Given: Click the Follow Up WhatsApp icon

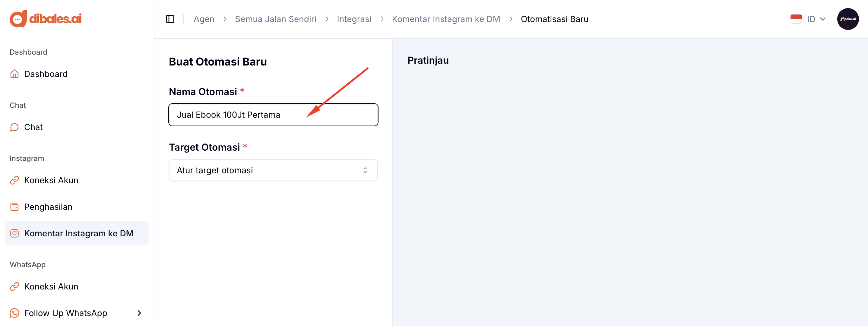Looking at the screenshot, I should [14, 313].
